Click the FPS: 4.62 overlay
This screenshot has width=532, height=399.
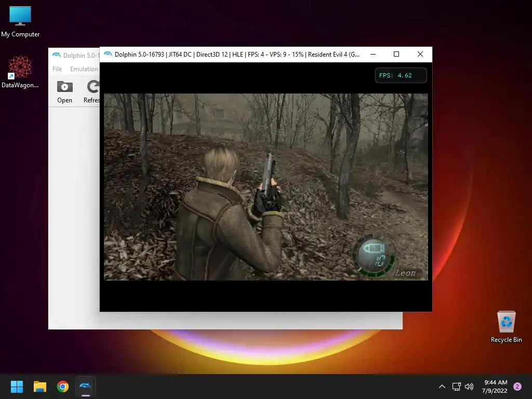(x=401, y=75)
